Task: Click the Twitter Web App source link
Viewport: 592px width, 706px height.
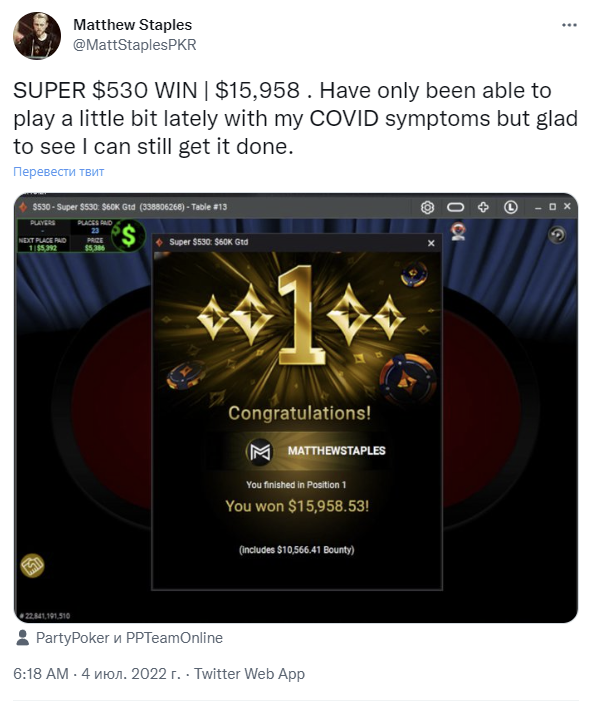Action: (x=249, y=674)
